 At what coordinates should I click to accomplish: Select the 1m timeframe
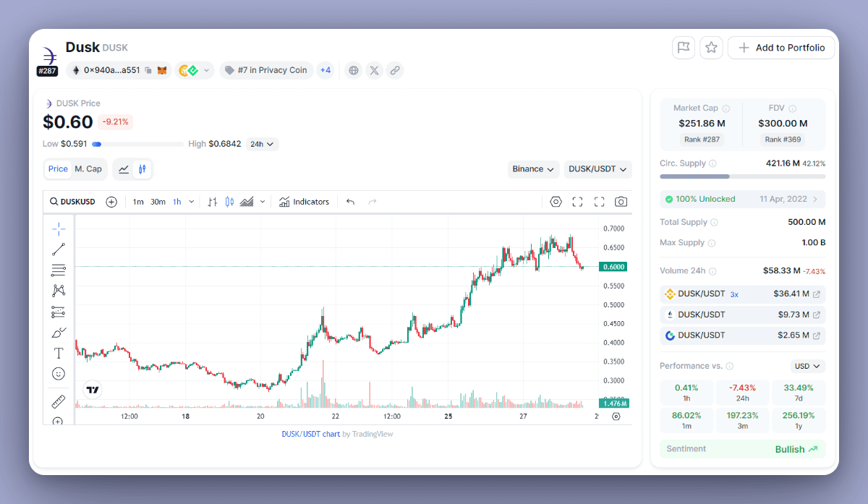pyautogui.click(x=138, y=202)
